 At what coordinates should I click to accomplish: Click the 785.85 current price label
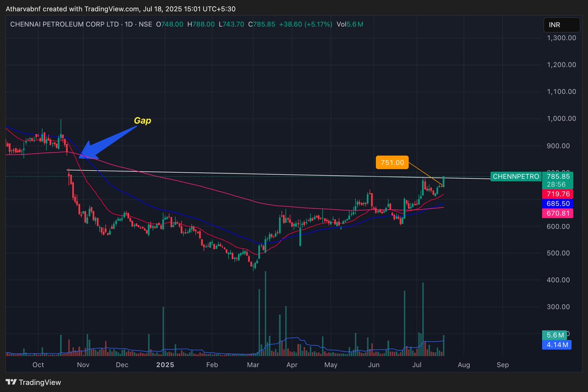tap(559, 176)
